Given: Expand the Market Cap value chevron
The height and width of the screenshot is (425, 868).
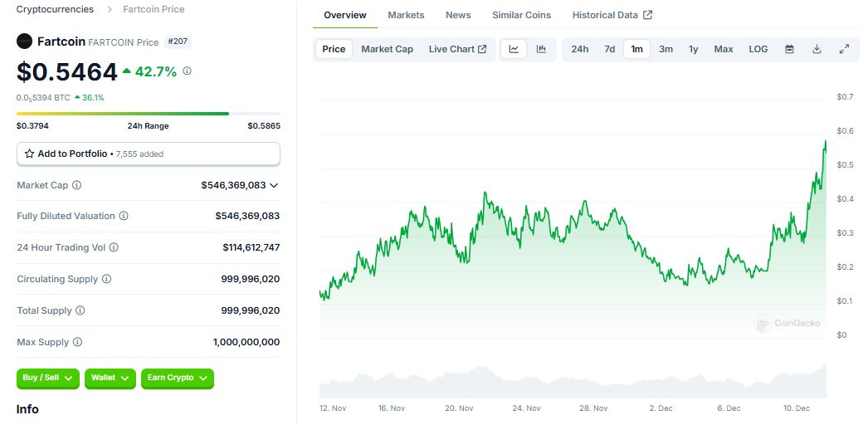Looking at the screenshot, I should (274, 185).
